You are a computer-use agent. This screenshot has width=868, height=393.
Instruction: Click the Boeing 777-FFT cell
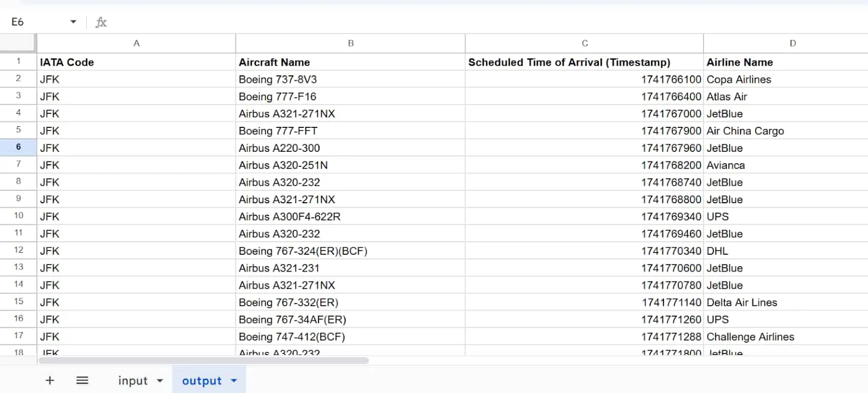tap(350, 131)
